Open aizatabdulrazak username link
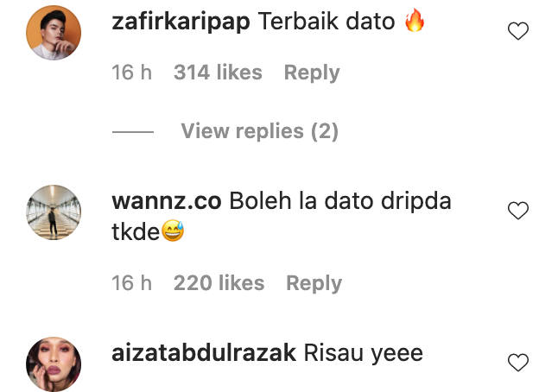Image resolution: width=558 pixels, height=392 pixels. (x=204, y=353)
